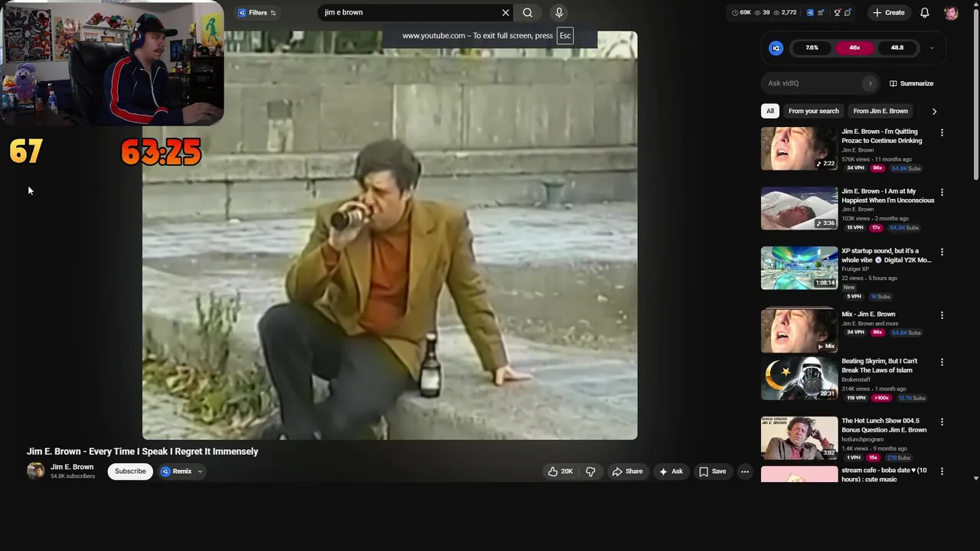Click the video title Every Time I Speak
The width and height of the screenshot is (980, 551).
coord(142,452)
